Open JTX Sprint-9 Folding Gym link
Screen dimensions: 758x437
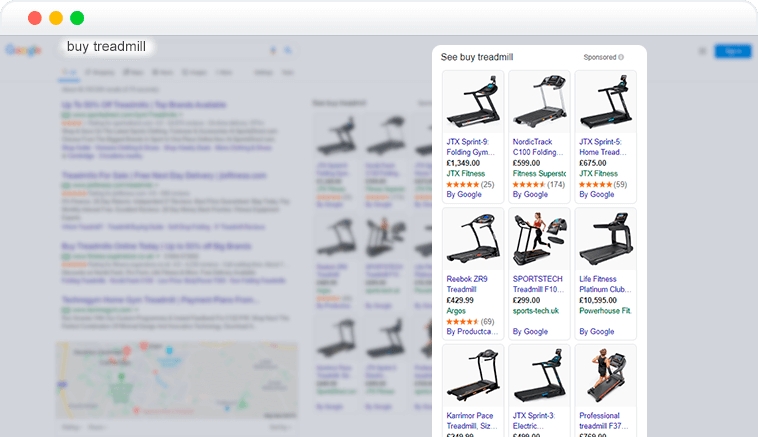[470, 147]
